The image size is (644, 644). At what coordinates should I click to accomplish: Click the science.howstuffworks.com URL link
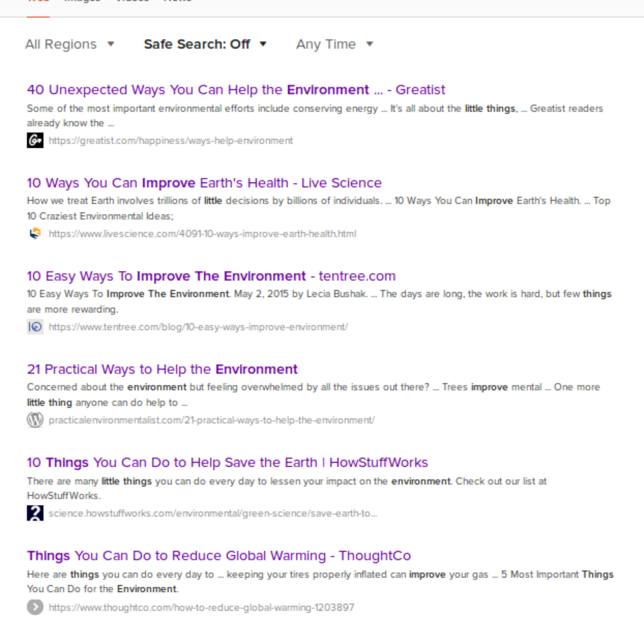(x=213, y=513)
